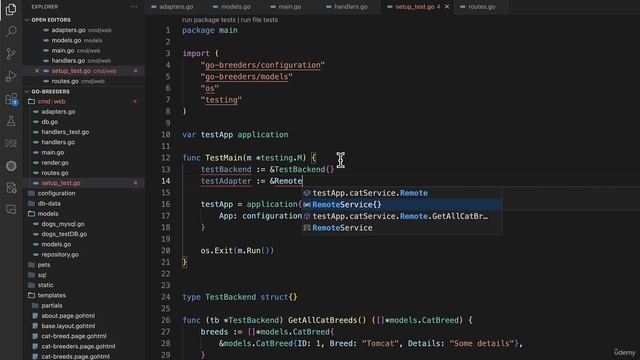Open the Testing beaker icon
The width and height of the screenshot is (640, 360).
[11, 121]
